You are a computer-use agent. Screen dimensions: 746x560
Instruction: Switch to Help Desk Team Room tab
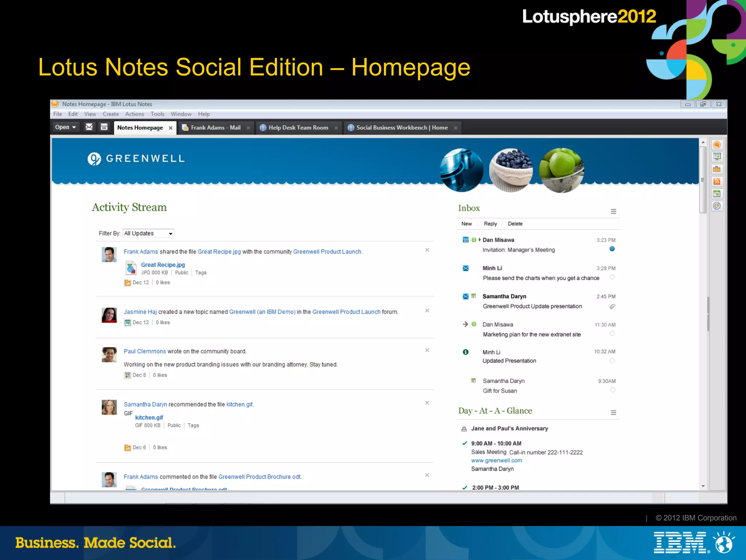tap(298, 128)
